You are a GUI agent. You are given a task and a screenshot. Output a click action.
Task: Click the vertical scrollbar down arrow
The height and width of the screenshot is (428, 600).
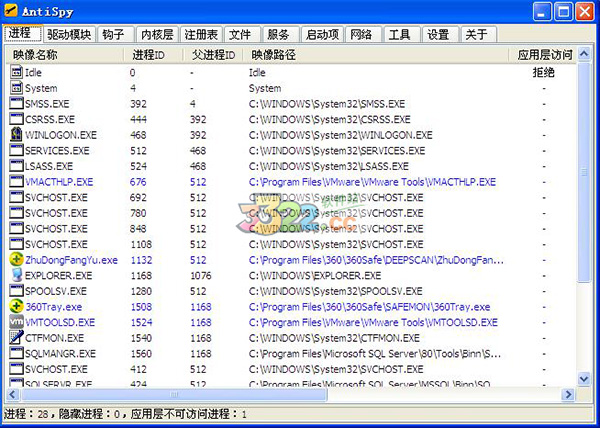click(584, 379)
